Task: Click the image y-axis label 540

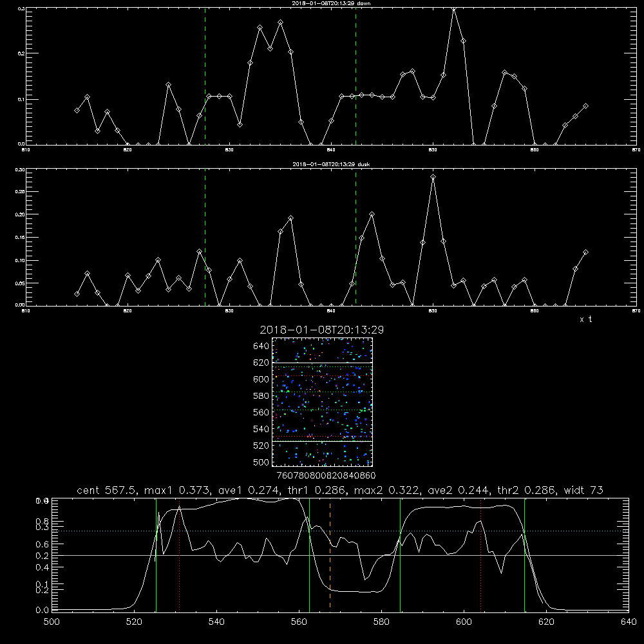Action: (261, 429)
